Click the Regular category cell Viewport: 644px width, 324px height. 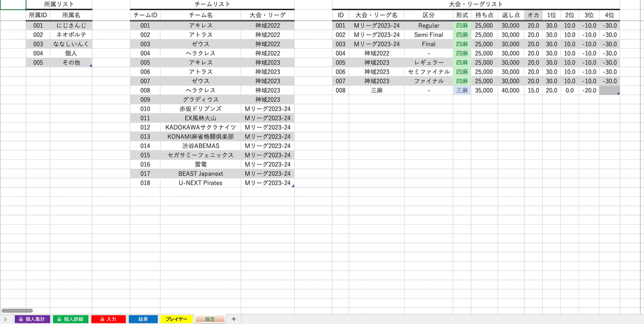point(429,25)
